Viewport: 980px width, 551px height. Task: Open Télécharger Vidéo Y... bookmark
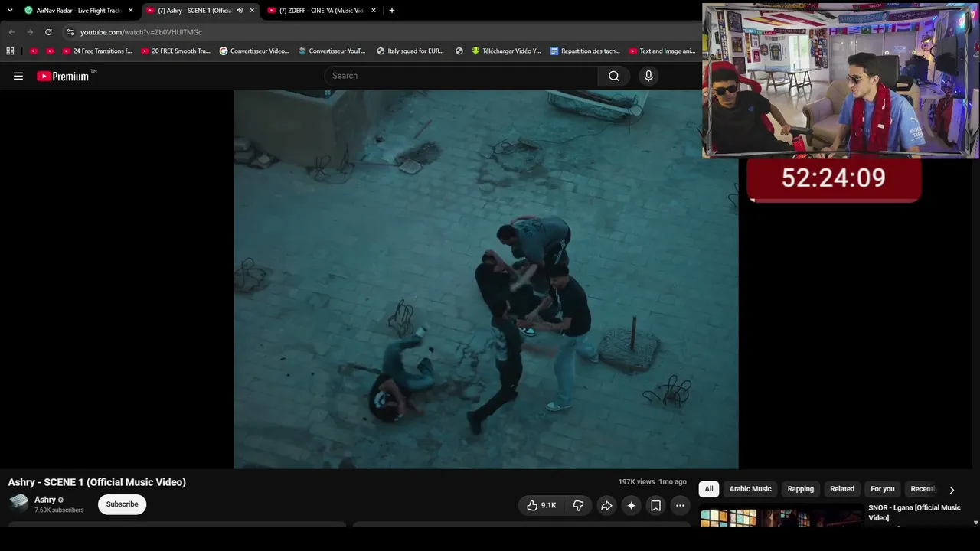[x=506, y=51]
